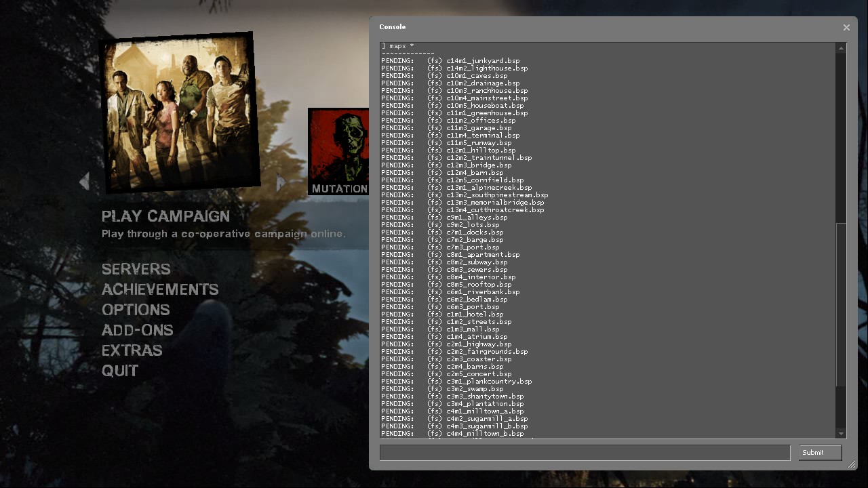Image resolution: width=868 pixels, height=488 pixels.
Task: Click the c10m3_ranchhouse.bsp line
Action: pos(454,91)
